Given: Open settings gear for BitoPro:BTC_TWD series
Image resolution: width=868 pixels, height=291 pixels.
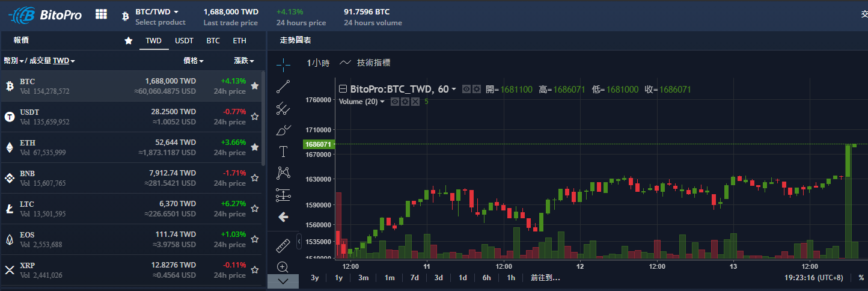Looking at the screenshot, I should (477, 89).
